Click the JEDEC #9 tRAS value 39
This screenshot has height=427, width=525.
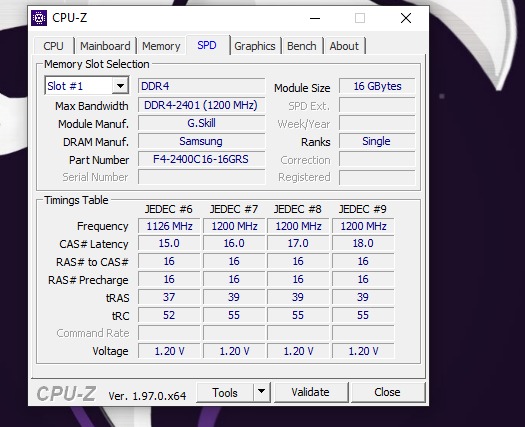click(363, 297)
